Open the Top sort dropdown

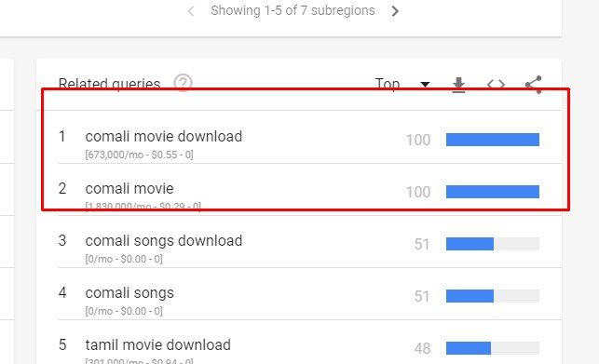pos(402,84)
